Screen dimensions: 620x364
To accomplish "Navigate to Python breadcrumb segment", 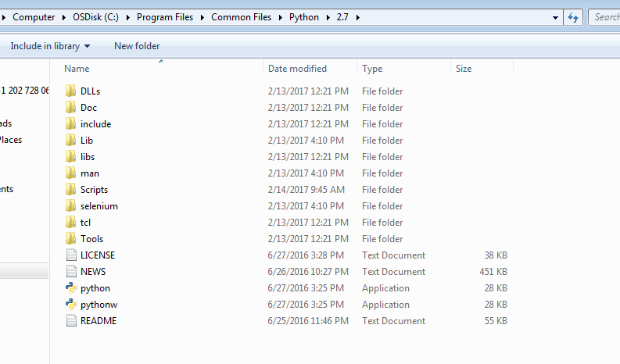I will click(303, 17).
